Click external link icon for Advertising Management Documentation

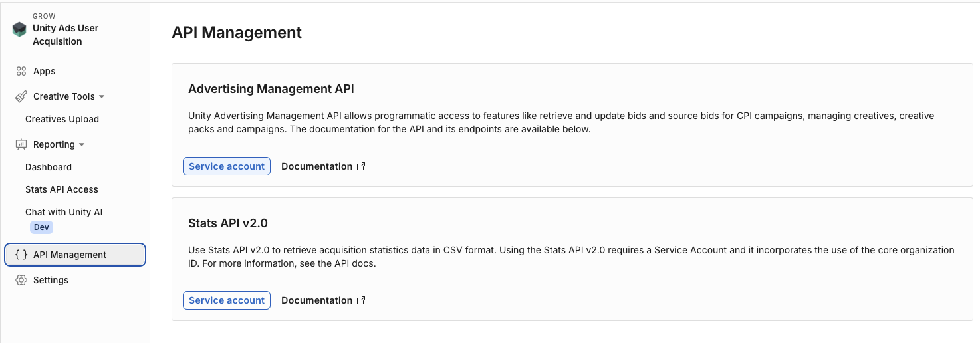tap(361, 166)
